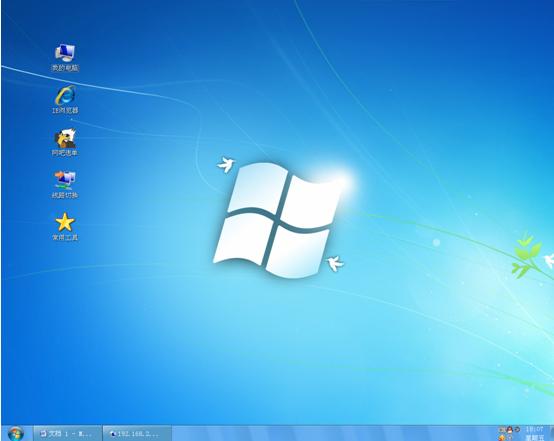Click the Windows Start orb

16,434
